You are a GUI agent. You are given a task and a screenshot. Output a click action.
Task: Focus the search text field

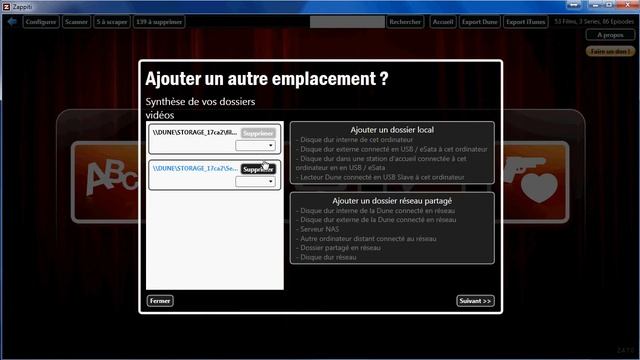click(347, 22)
